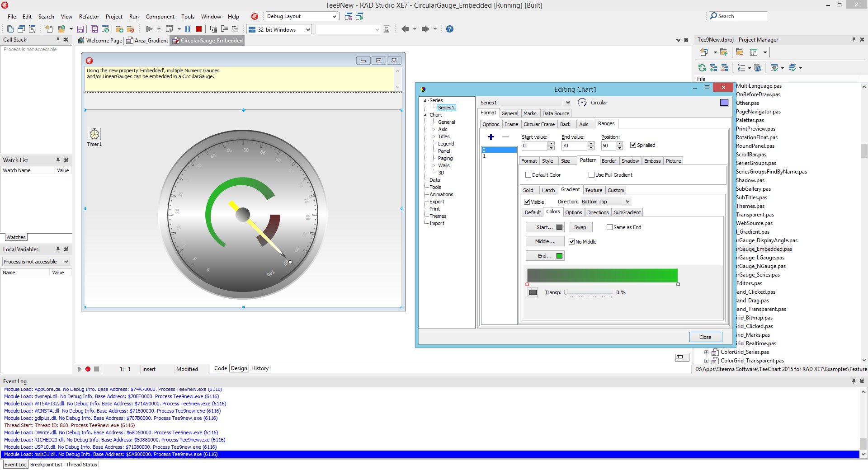Viewport: 868px width, 470px height.
Task: Open the Refactor menu
Action: pos(89,17)
